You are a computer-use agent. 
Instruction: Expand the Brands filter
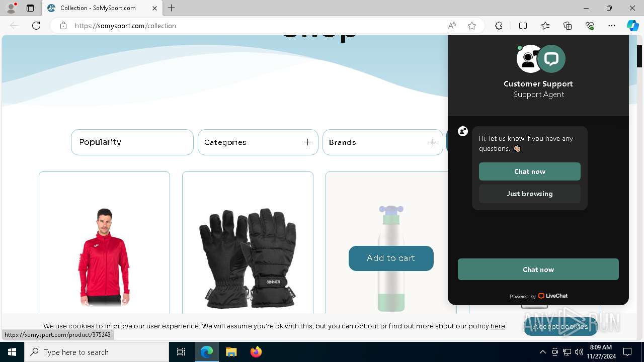tap(383, 142)
